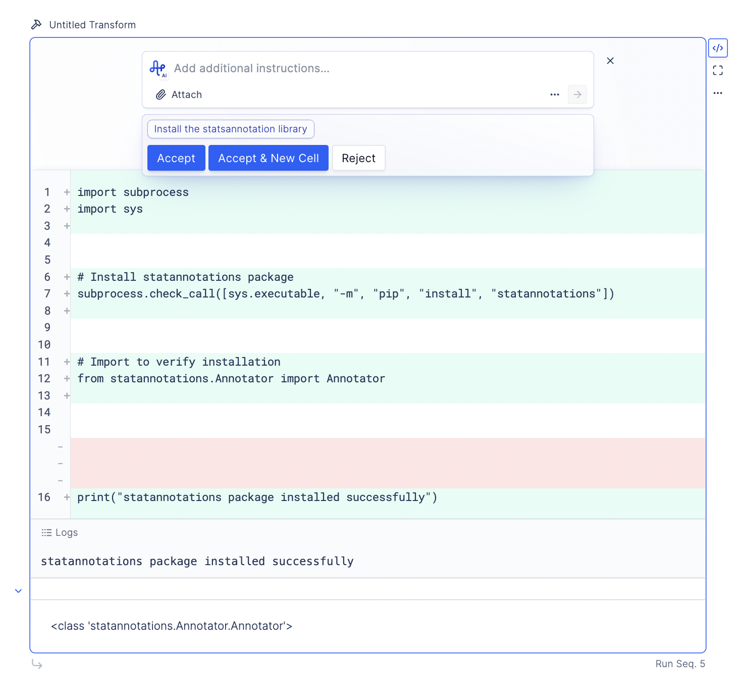This screenshot has width=746, height=700.
Task: Click line number 12 in gutter
Action: (x=44, y=379)
